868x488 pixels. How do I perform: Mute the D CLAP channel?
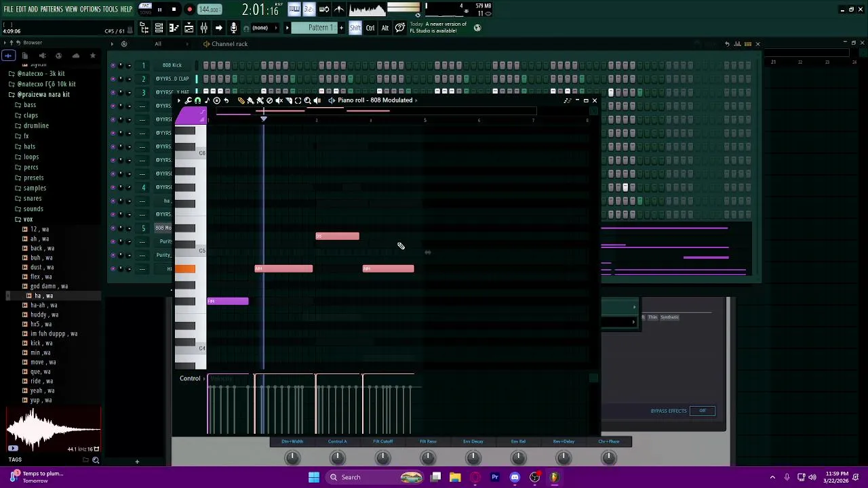point(113,79)
